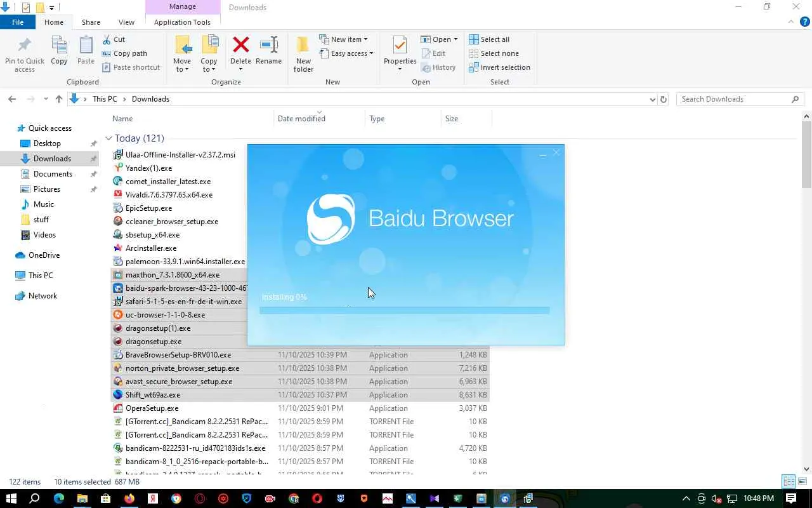Switch to details view icon in status bar
The width and height of the screenshot is (812, 508).
tap(789, 481)
